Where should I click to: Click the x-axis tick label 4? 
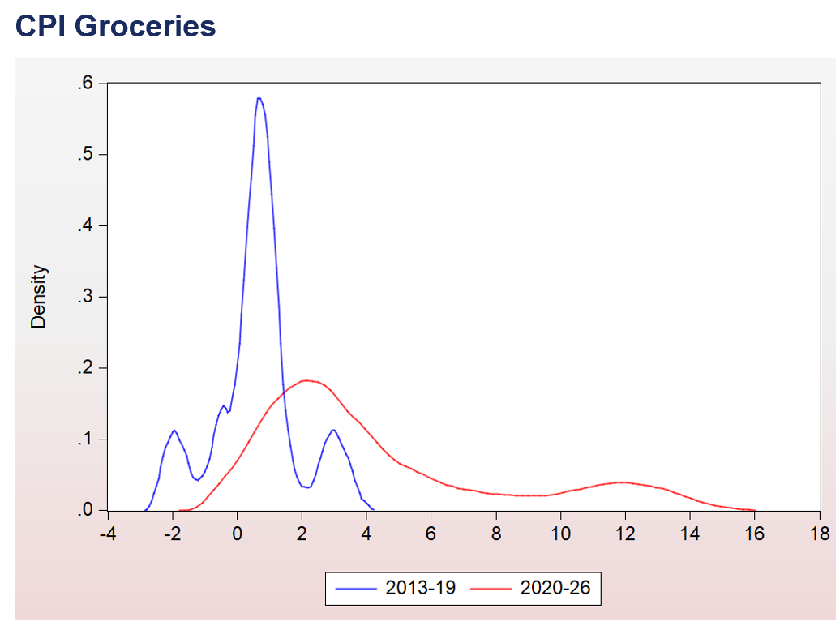366,534
